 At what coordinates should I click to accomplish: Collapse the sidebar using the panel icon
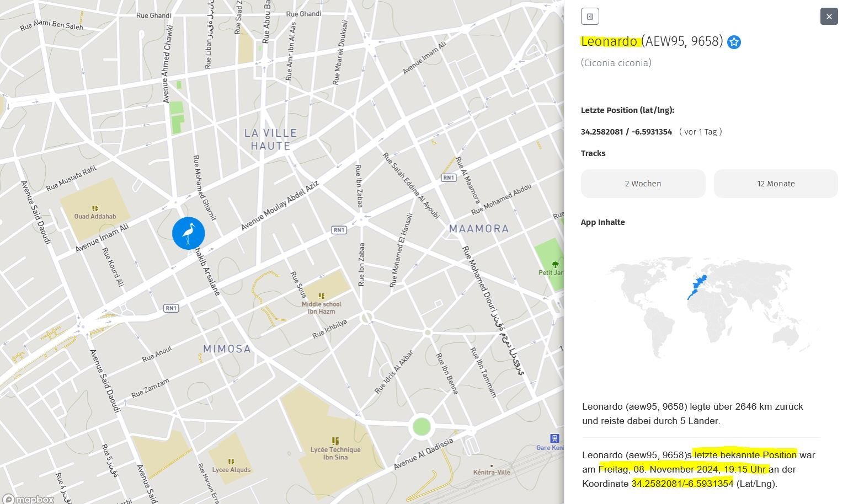pyautogui.click(x=590, y=17)
